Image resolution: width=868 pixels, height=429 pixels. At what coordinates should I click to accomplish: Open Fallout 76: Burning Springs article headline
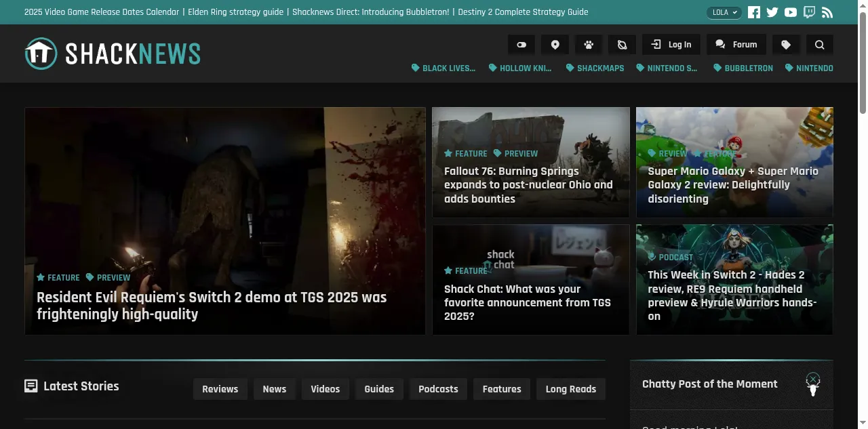[528, 185]
